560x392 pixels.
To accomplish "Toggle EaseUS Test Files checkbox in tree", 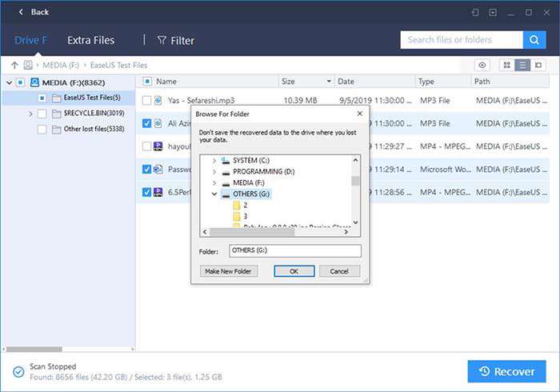I will (42, 98).
